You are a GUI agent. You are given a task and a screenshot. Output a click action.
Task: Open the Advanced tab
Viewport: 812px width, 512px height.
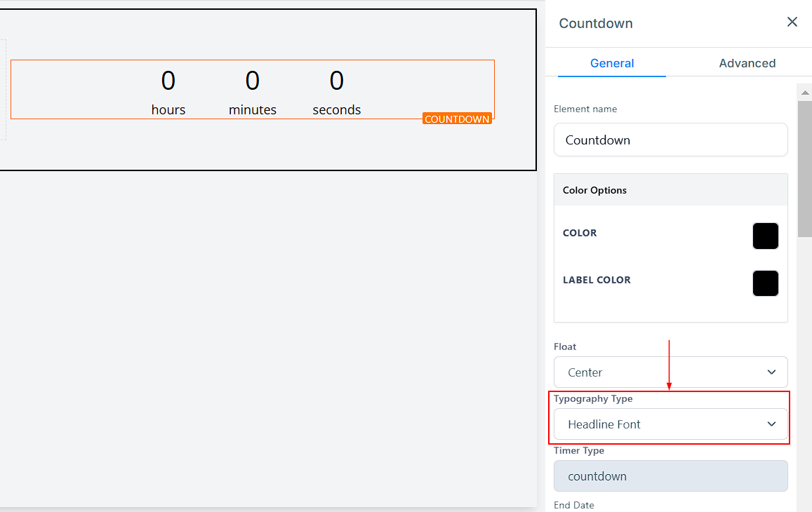tap(747, 63)
